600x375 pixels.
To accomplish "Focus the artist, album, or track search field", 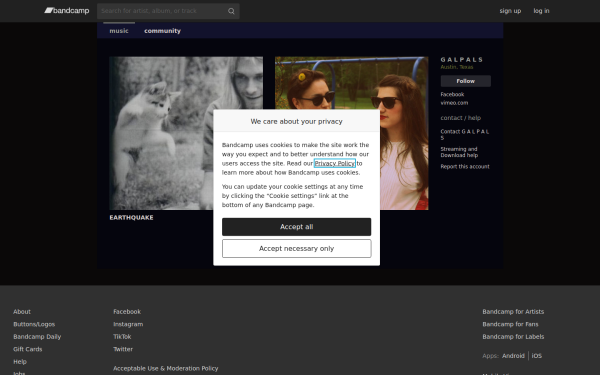I will click(168, 11).
